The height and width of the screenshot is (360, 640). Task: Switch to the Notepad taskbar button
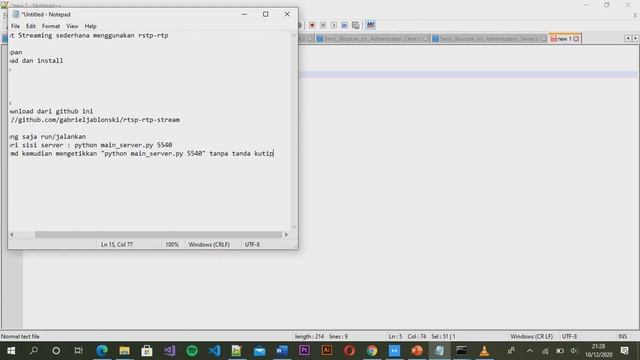coord(439,351)
